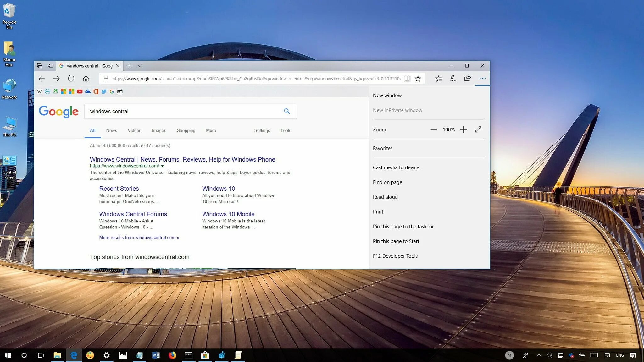This screenshot has height=362, width=644.
Task: Click the Share page icon
Action: 468,79
